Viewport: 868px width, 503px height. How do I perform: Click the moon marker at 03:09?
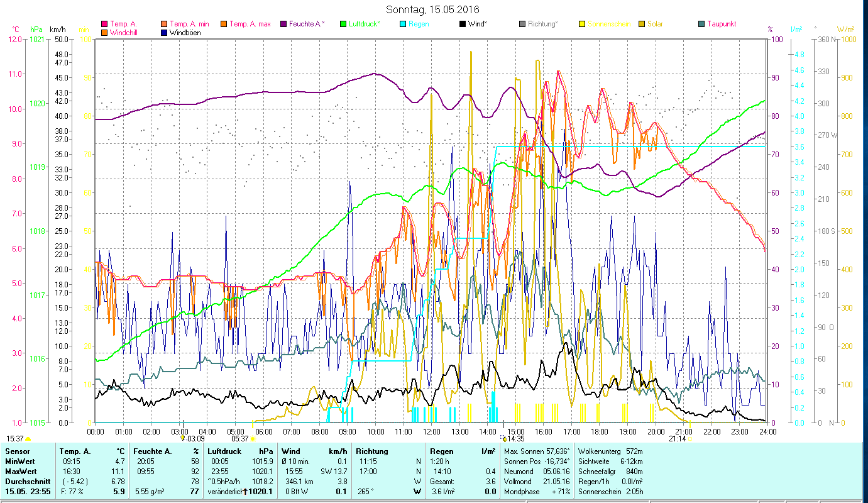click(x=183, y=437)
